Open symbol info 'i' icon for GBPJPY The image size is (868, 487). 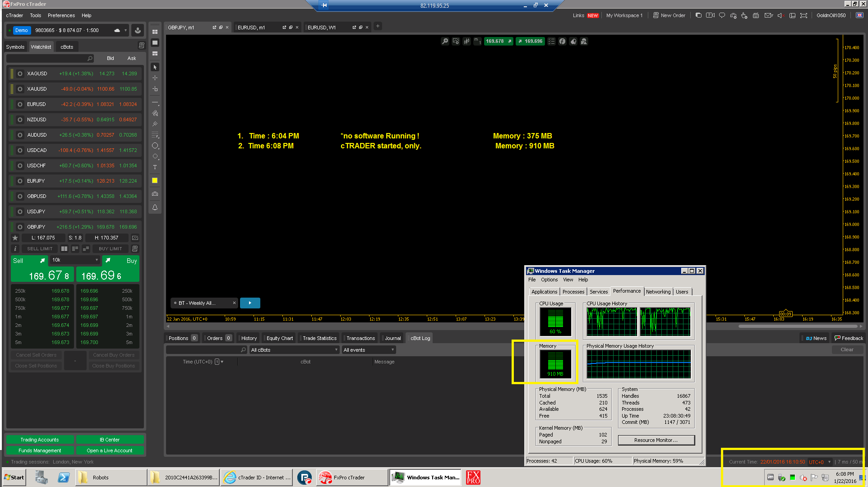pyautogui.click(x=15, y=248)
